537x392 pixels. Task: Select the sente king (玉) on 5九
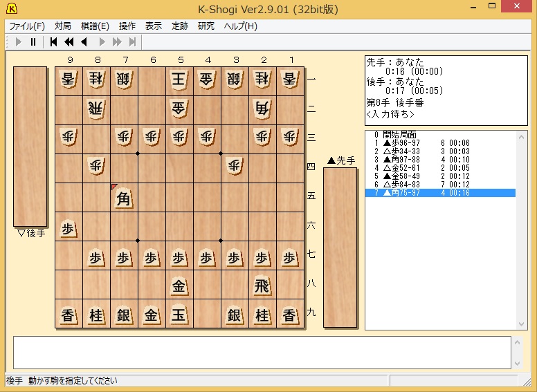pyautogui.click(x=179, y=314)
